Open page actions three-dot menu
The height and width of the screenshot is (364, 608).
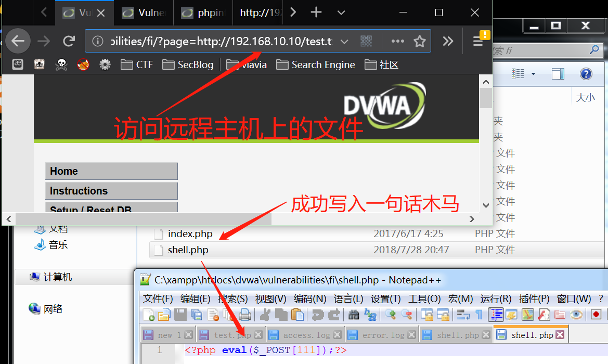(397, 41)
